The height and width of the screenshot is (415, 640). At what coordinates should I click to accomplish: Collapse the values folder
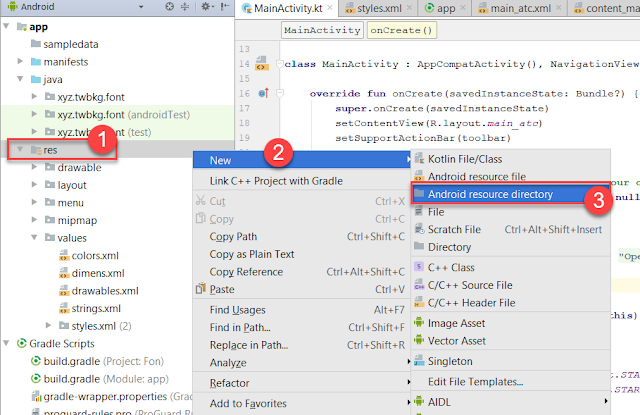click(34, 237)
